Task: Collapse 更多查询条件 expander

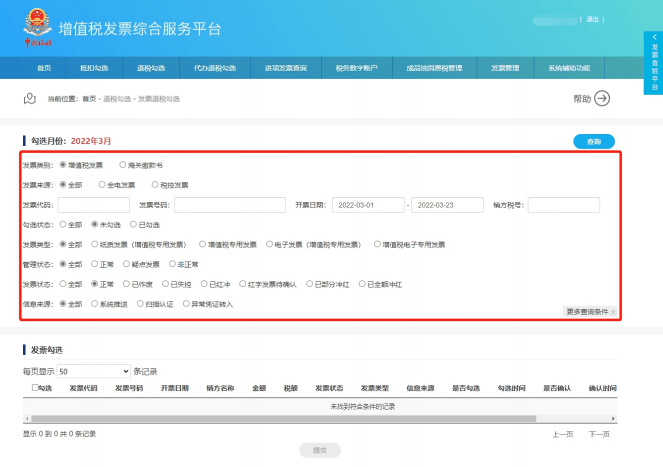Action: 591,311
